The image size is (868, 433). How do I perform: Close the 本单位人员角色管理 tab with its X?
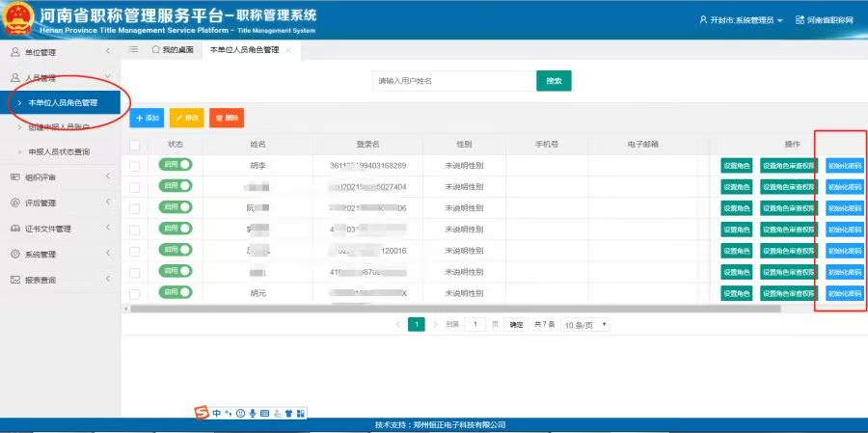coord(287,50)
